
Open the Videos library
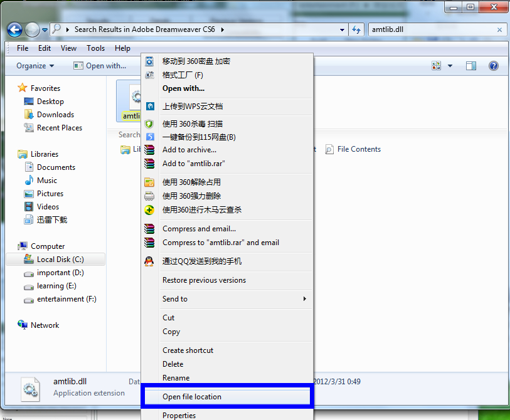41,206
